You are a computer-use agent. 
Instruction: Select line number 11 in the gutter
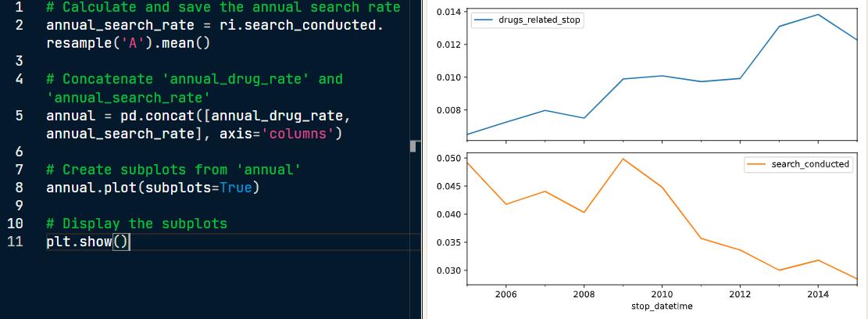16,242
